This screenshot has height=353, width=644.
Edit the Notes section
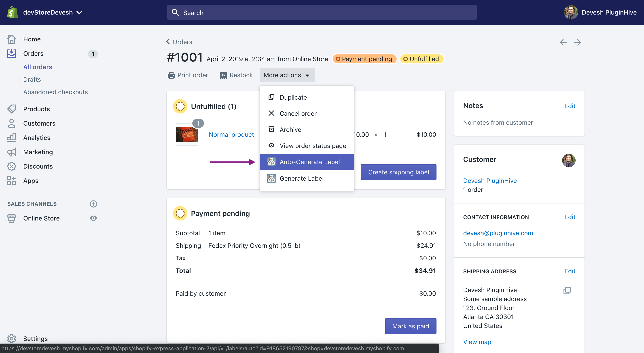click(x=570, y=106)
